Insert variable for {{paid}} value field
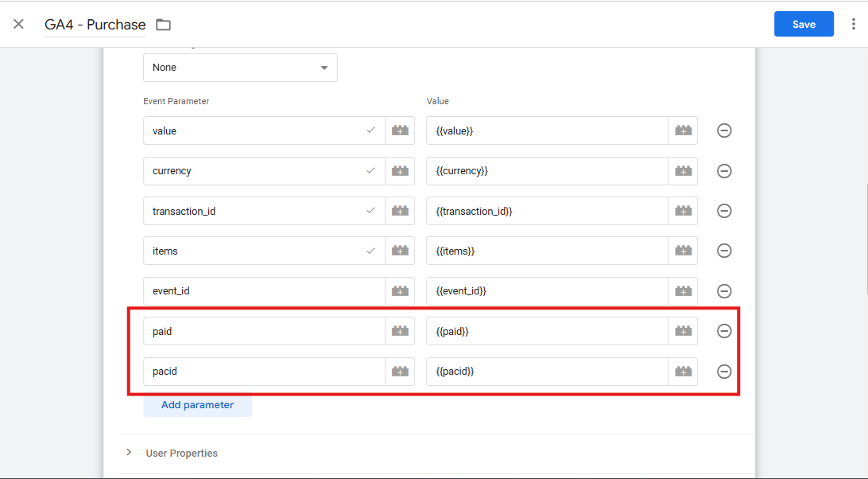 click(683, 331)
